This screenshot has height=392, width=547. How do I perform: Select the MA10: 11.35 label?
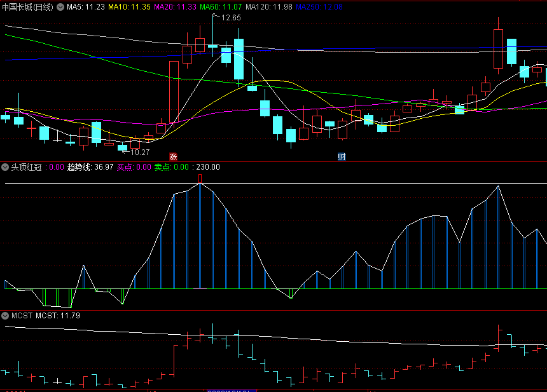(x=129, y=7)
